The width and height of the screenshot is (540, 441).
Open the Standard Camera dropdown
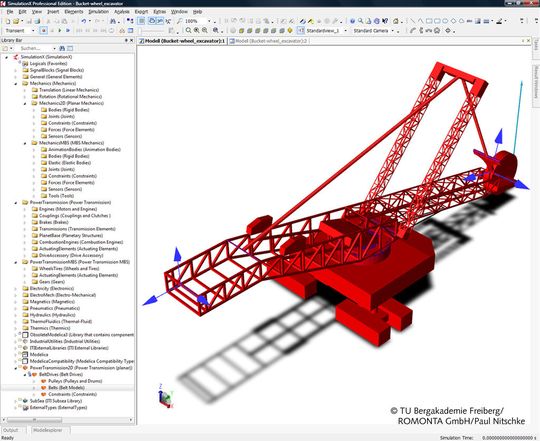pos(393,31)
